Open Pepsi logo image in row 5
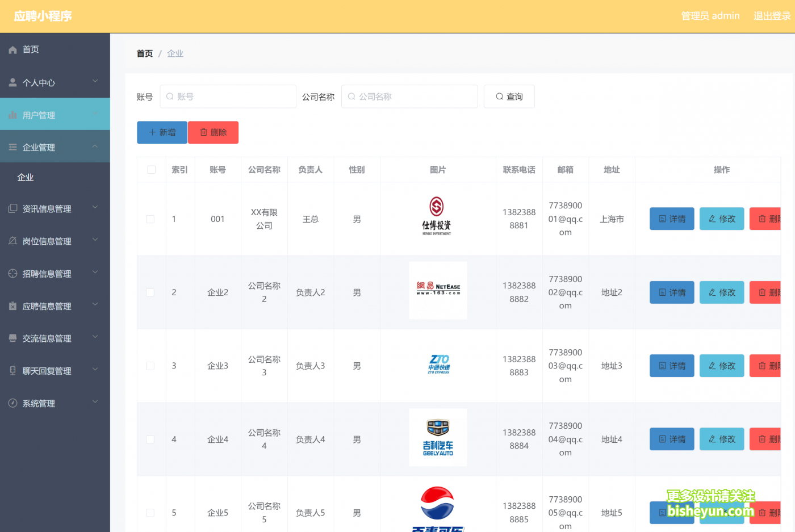 point(437,509)
